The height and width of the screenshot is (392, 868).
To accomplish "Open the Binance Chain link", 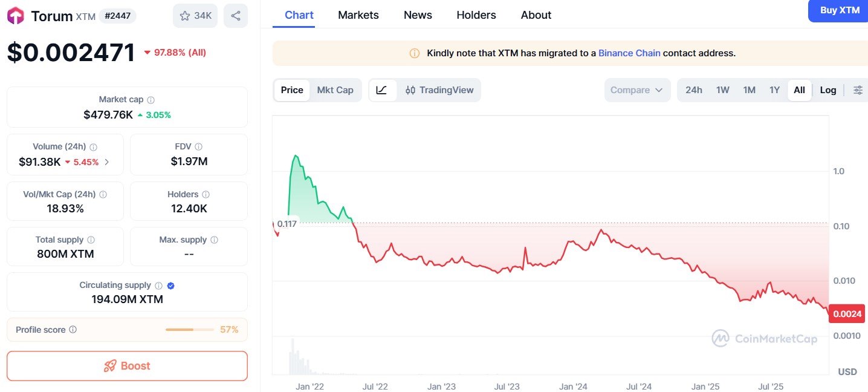I will coord(629,53).
